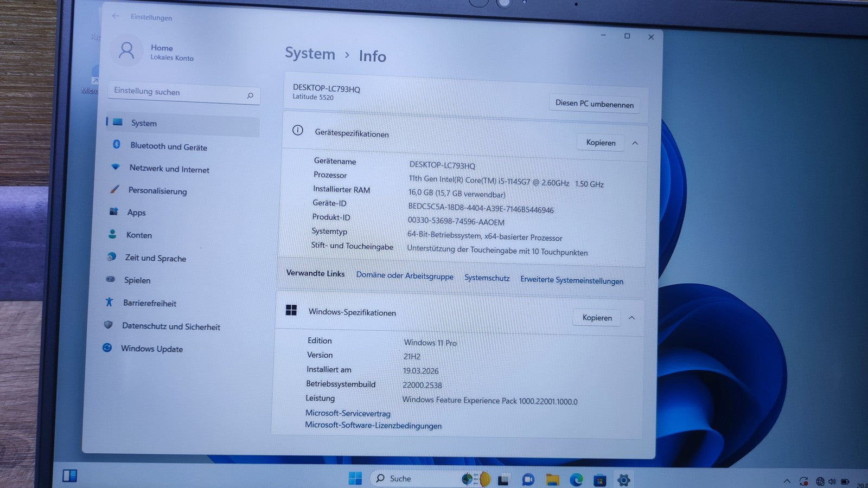Screen dimensions: 868x488
Task: Open Microsoft Store from the taskbar
Action: (x=599, y=480)
